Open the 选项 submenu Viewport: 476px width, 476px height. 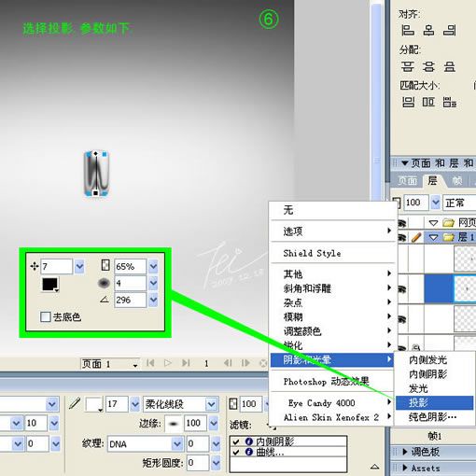tap(333, 231)
